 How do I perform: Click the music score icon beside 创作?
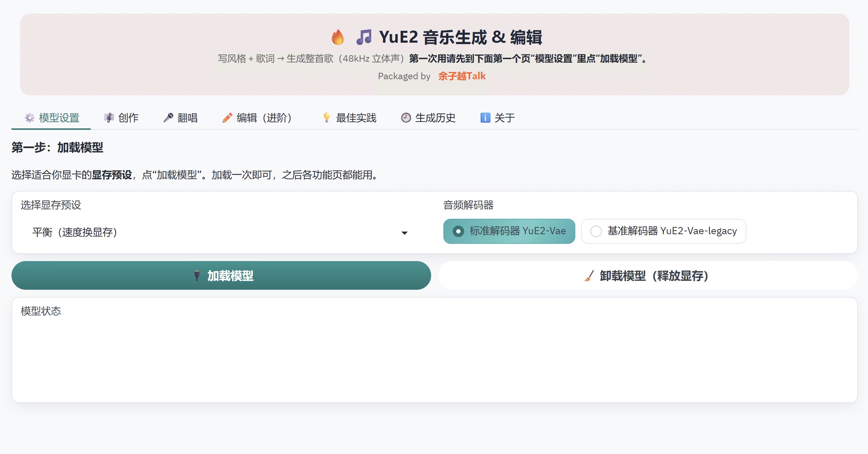(109, 118)
